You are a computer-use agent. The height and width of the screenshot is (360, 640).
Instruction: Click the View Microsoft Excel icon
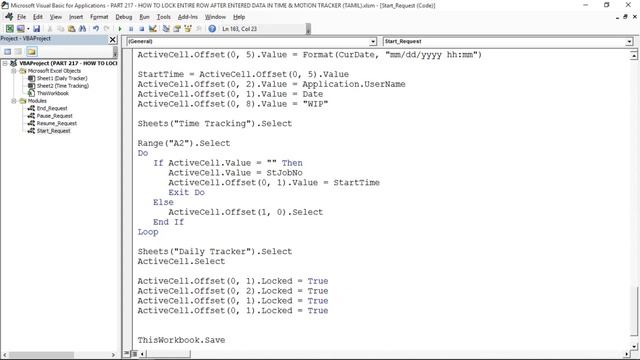pos(9,29)
